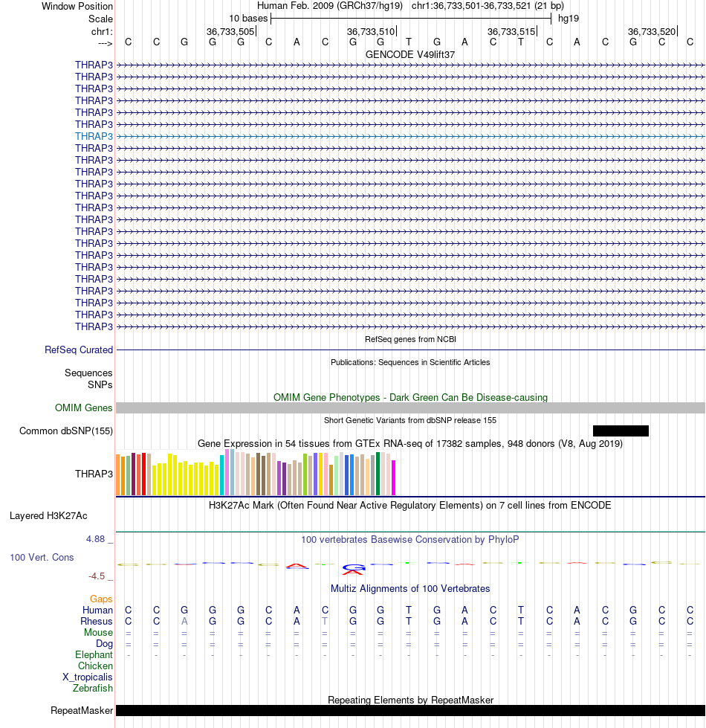Click 'Human Feb. 2009 (GRCh37/hg19)' assembly text
The height and width of the screenshot is (728, 706).
coord(330,6)
